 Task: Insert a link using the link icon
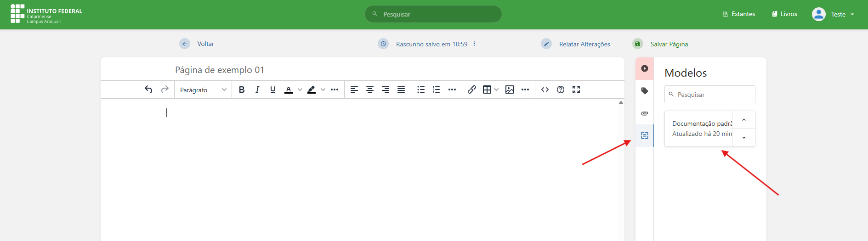pos(472,90)
